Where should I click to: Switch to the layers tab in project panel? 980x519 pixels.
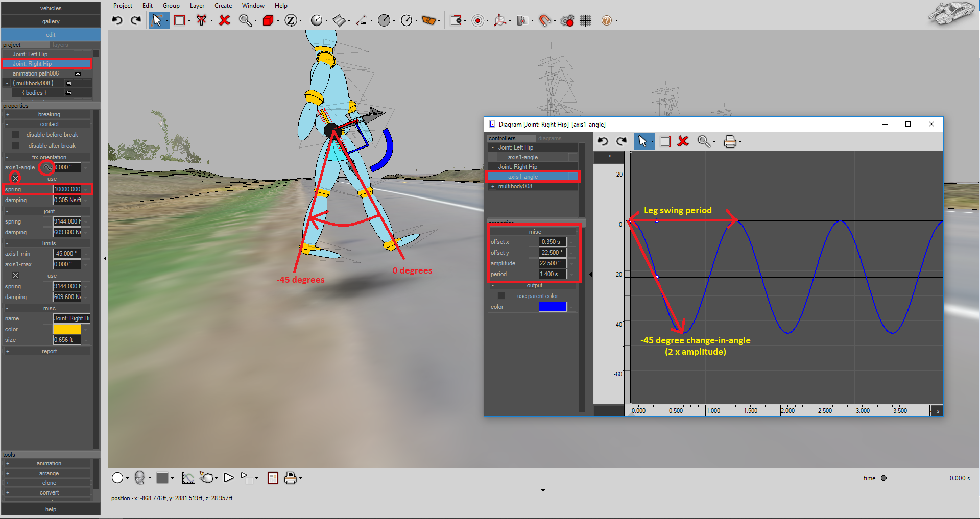coord(60,45)
